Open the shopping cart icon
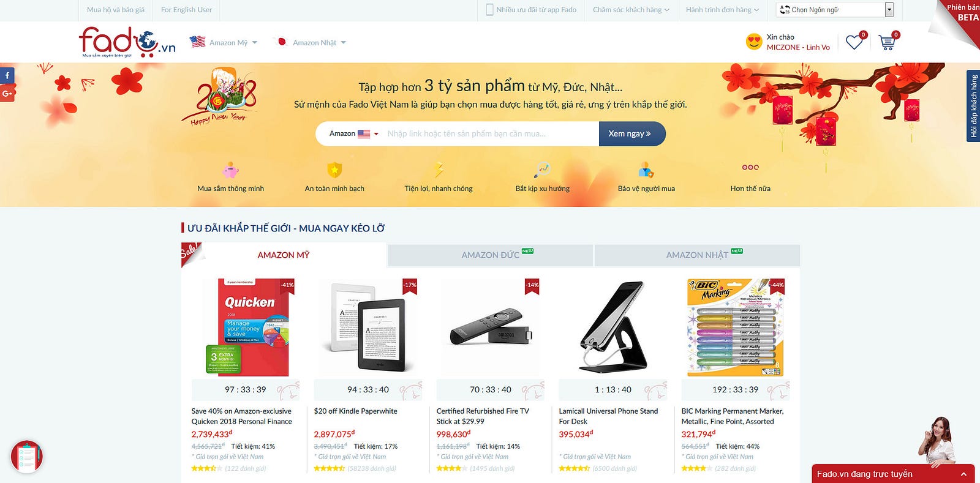 [x=886, y=42]
